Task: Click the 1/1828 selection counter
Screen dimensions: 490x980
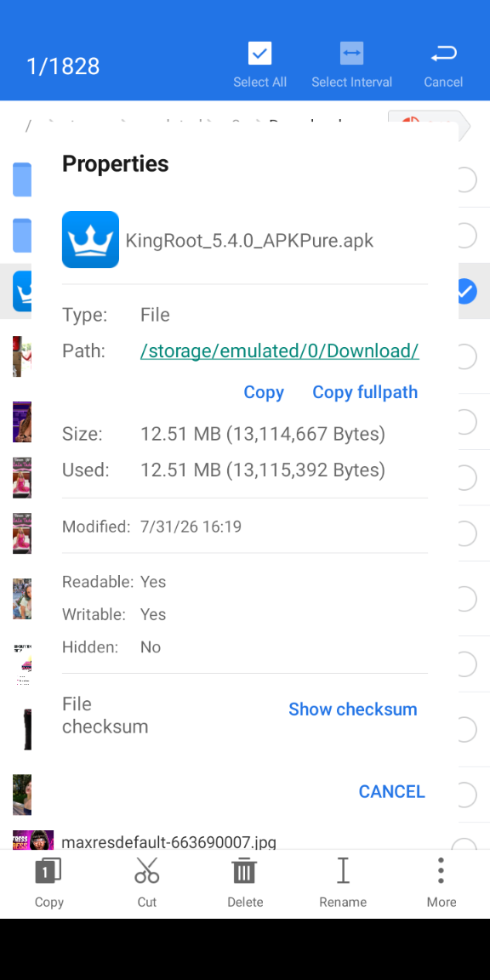Action: click(x=62, y=66)
